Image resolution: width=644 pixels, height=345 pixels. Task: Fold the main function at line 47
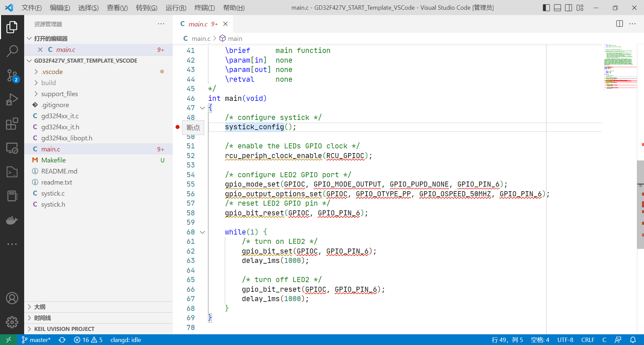tap(202, 108)
